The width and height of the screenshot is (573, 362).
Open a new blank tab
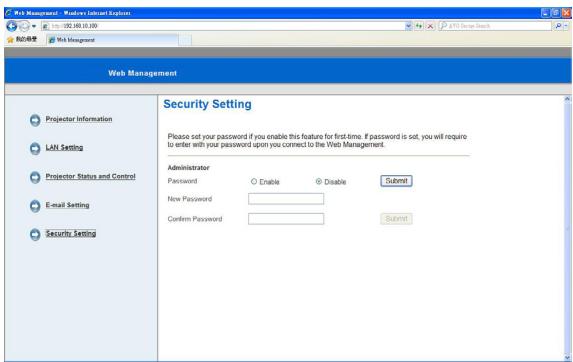(x=185, y=40)
